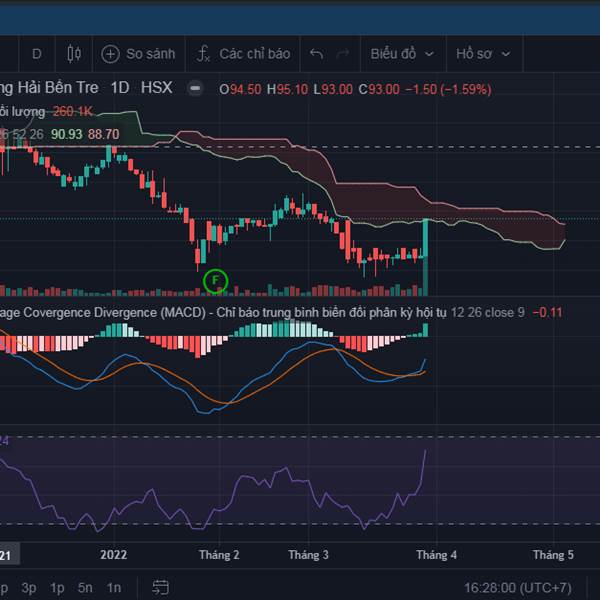
Task: Click the redo arrow in toolbar
Action: point(344,53)
